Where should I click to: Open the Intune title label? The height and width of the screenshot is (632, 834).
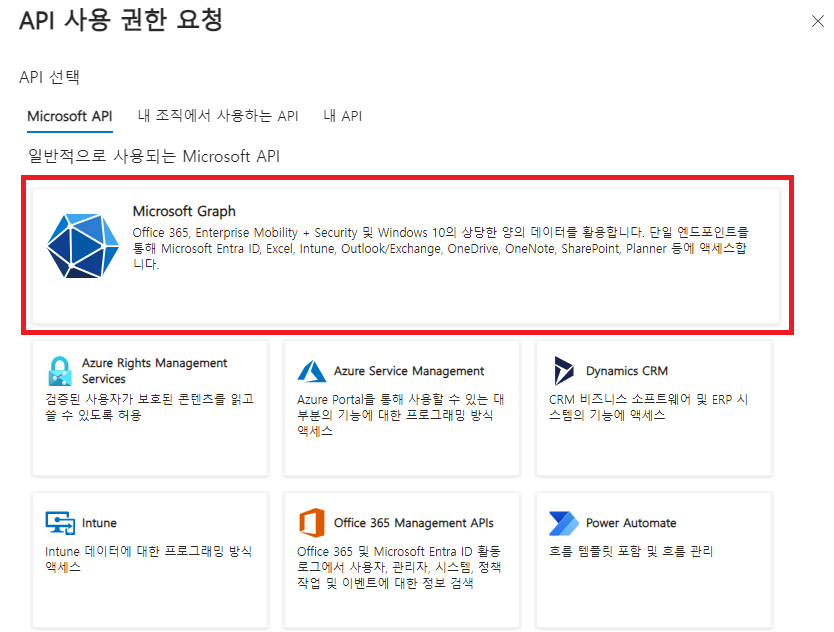click(100, 523)
